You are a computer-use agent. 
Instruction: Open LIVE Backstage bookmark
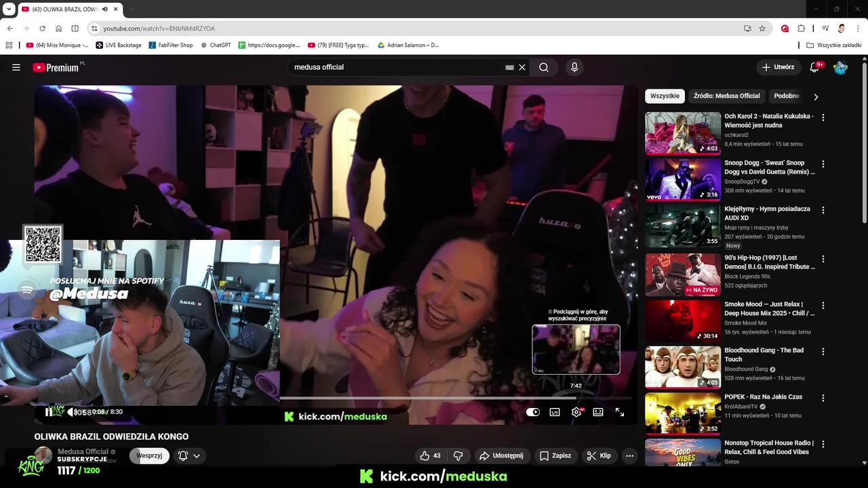(x=119, y=45)
